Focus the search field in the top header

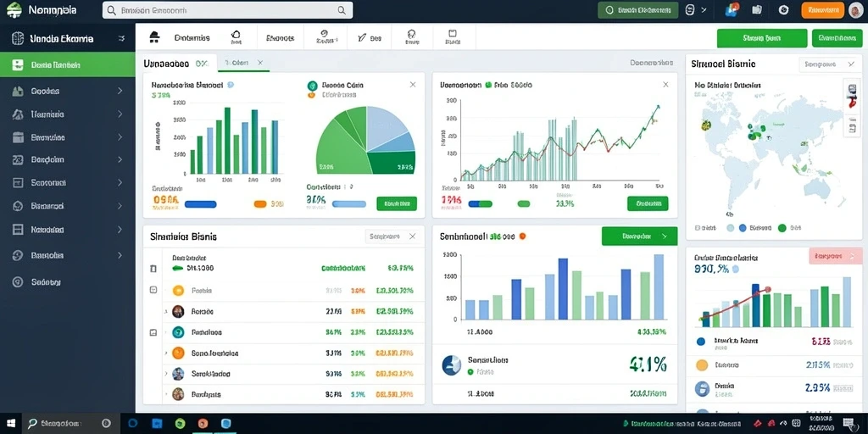pyautogui.click(x=227, y=10)
